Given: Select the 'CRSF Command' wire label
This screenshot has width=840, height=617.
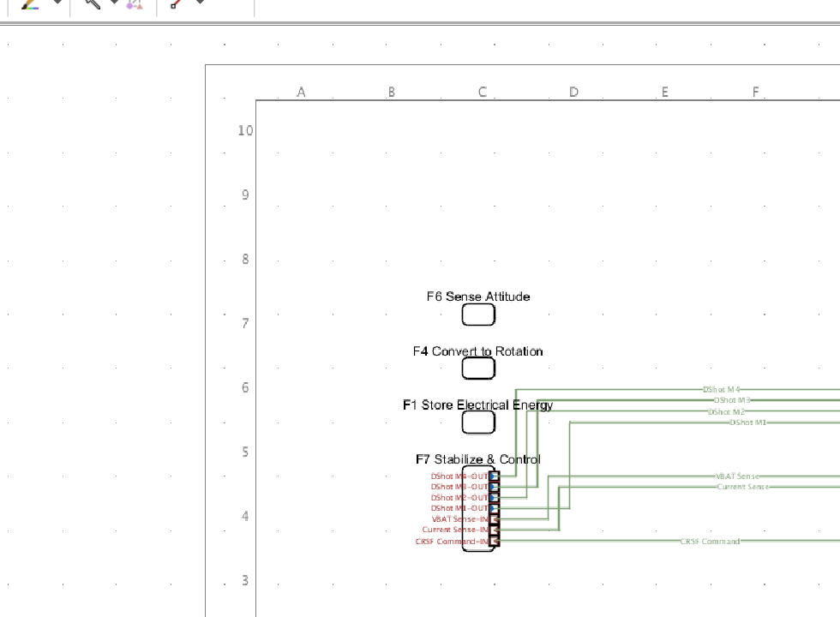Looking at the screenshot, I should (x=710, y=542).
